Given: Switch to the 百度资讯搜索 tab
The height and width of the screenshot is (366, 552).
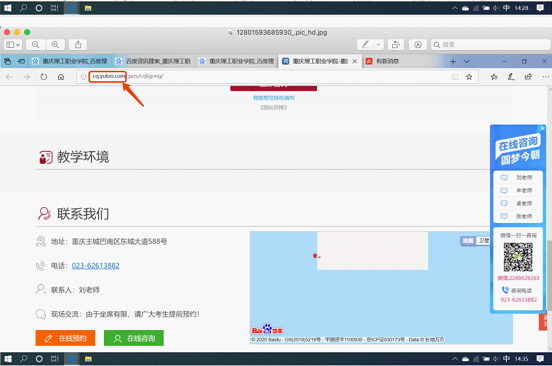Looking at the screenshot, I should point(153,61).
